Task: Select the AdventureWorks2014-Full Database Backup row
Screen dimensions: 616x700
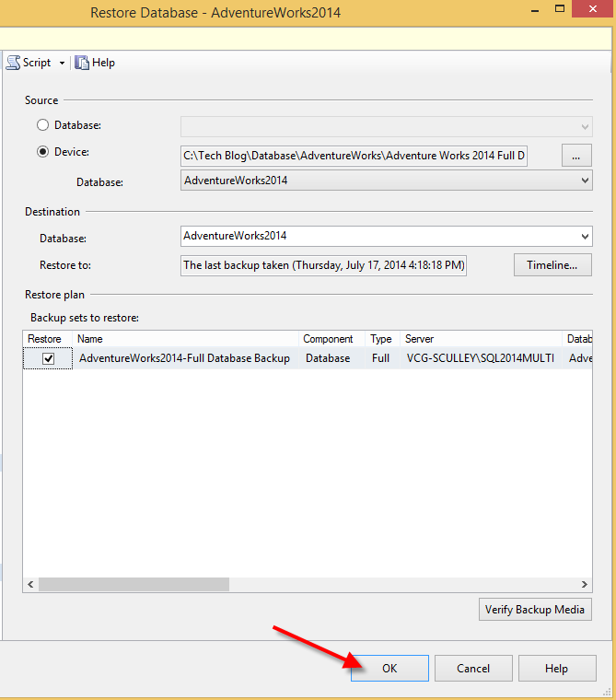Action: [308, 358]
